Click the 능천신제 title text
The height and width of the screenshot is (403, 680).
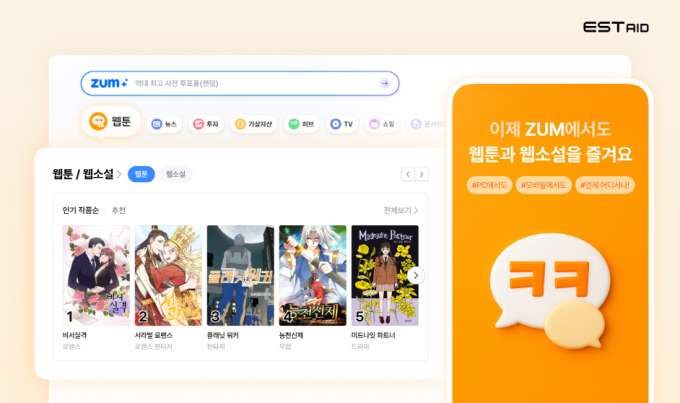(x=291, y=335)
